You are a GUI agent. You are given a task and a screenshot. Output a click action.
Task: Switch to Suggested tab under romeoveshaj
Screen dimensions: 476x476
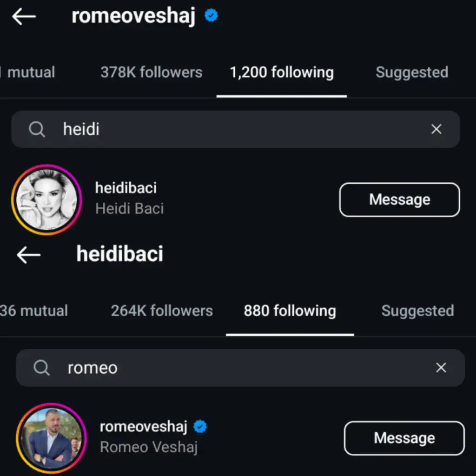pos(412,73)
